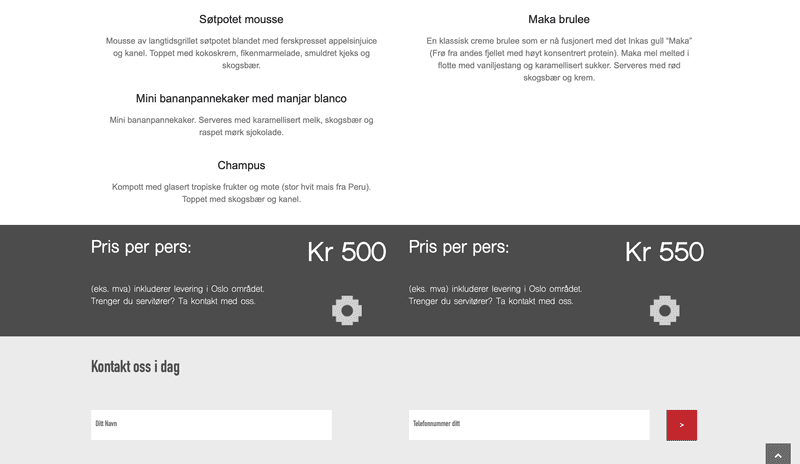Click the Champus description text
800x464 pixels.
coord(241,193)
